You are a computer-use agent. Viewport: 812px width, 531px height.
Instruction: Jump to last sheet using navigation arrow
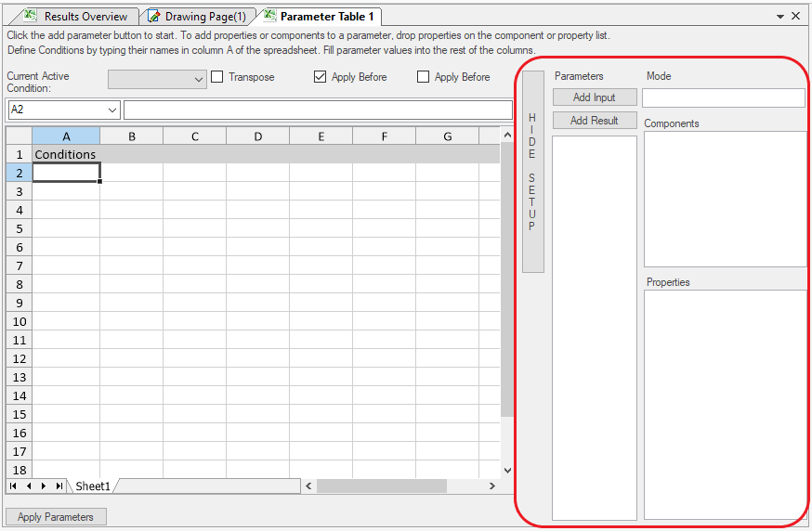coord(59,486)
